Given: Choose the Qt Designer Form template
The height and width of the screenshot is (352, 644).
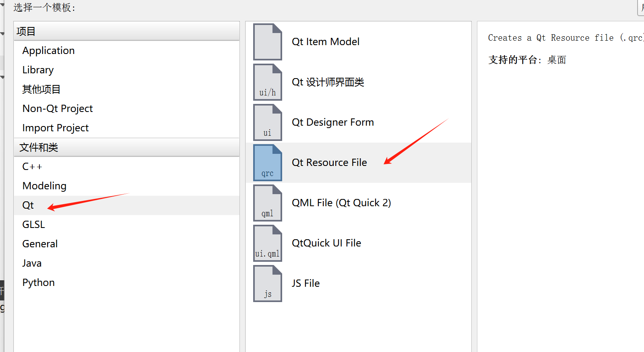Looking at the screenshot, I should click(x=358, y=122).
